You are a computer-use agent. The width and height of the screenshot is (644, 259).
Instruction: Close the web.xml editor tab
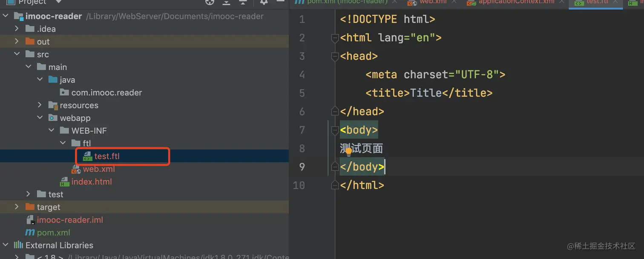point(454,2)
